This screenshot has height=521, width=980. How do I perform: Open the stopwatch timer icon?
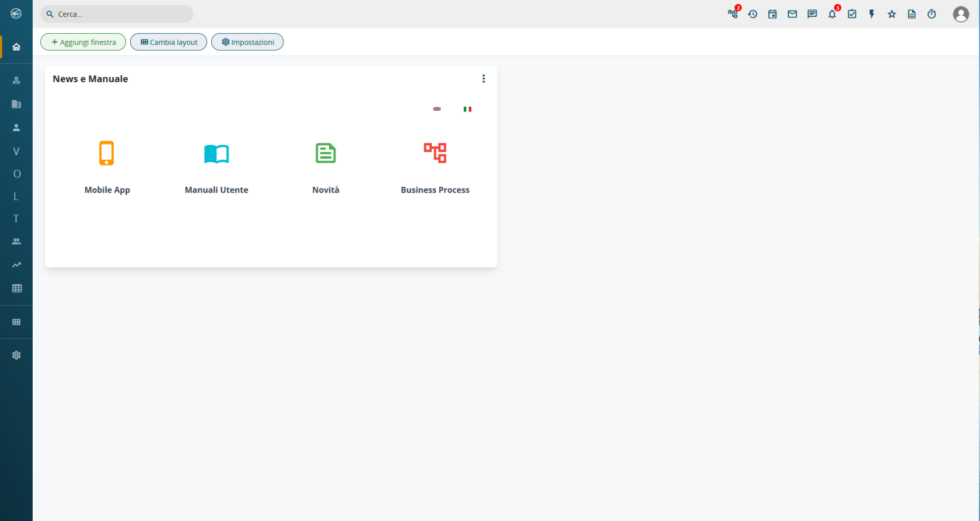pyautogui.click(x=932, y=14)
